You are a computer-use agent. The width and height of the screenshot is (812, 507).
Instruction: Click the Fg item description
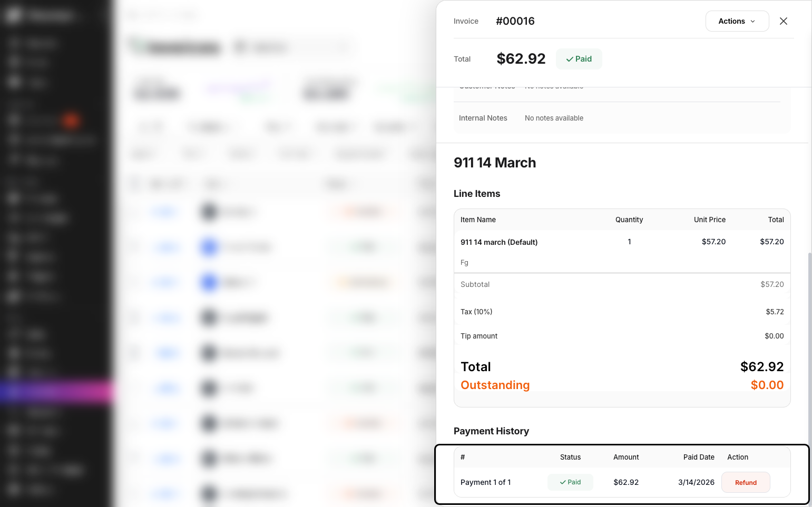click(464, 262)
